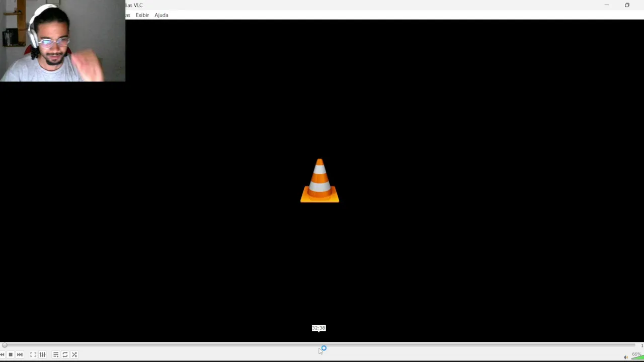This screenshot has height=362, width=644.
Task: Seek using the playback position bar
Action: click(x=319, y=345)
